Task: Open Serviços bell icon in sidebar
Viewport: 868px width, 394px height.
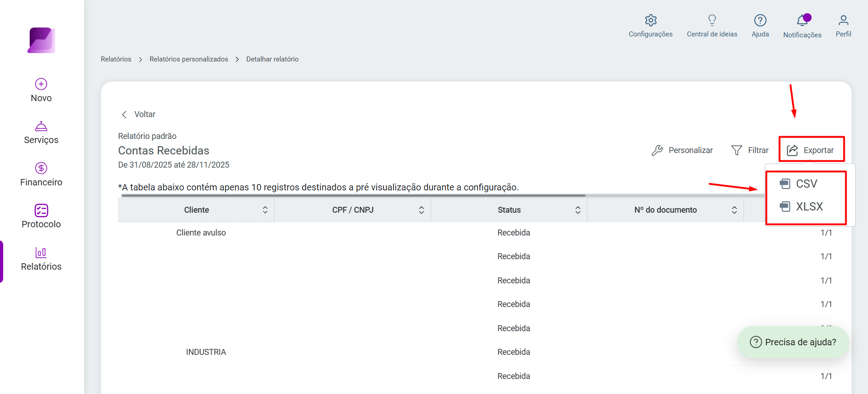Action: 41,126
